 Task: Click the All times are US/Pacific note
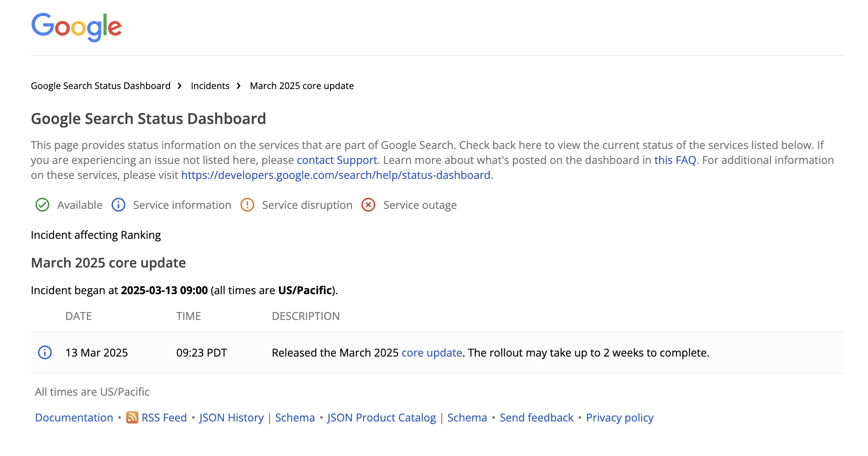[92, 392]
